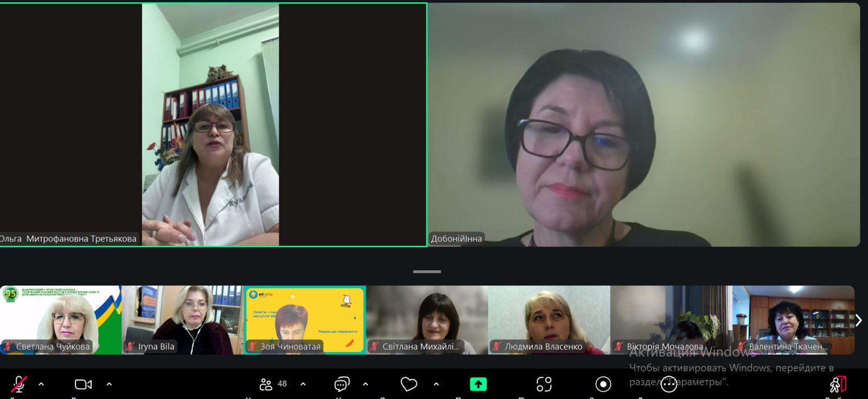This screenshot has height=399, width=868.
Task: Unmute the microphone
Action: point(19,384)
